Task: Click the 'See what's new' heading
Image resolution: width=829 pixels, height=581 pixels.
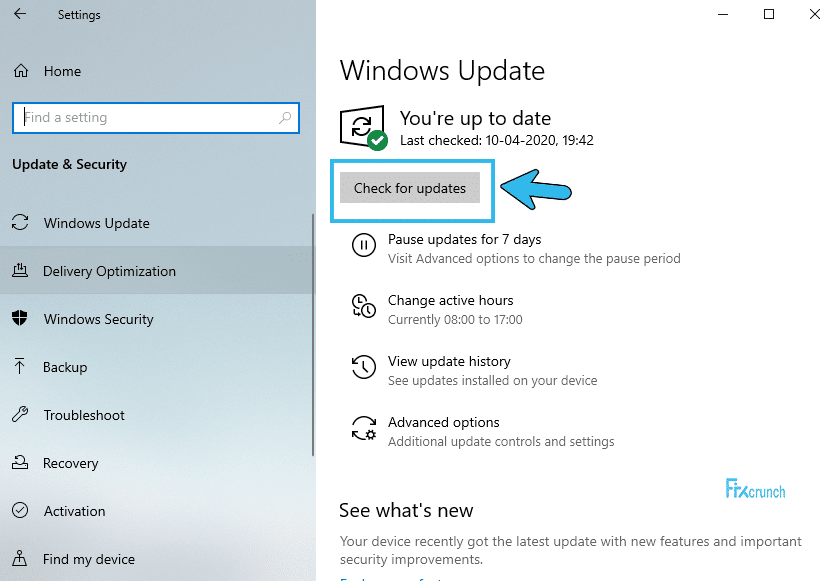Action: click(x=406, y=510)
